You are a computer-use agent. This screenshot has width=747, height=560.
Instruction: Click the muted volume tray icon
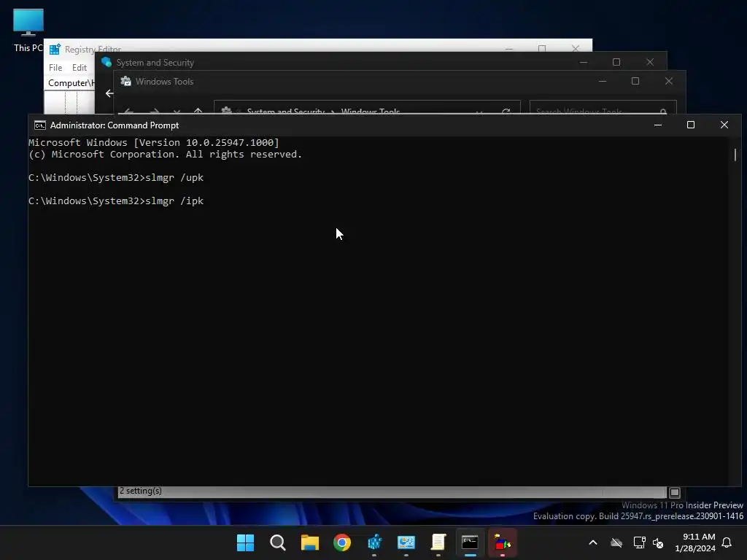[x=658, y=542]
